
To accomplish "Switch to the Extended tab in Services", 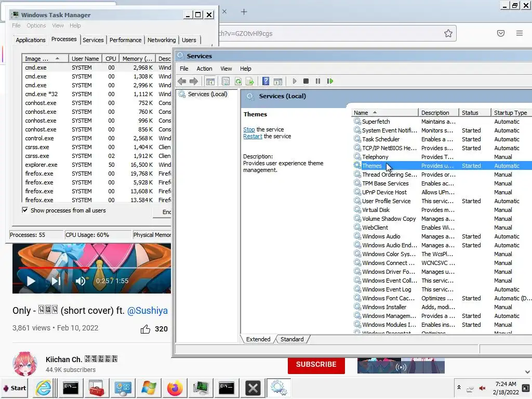I will pos(258,339).
